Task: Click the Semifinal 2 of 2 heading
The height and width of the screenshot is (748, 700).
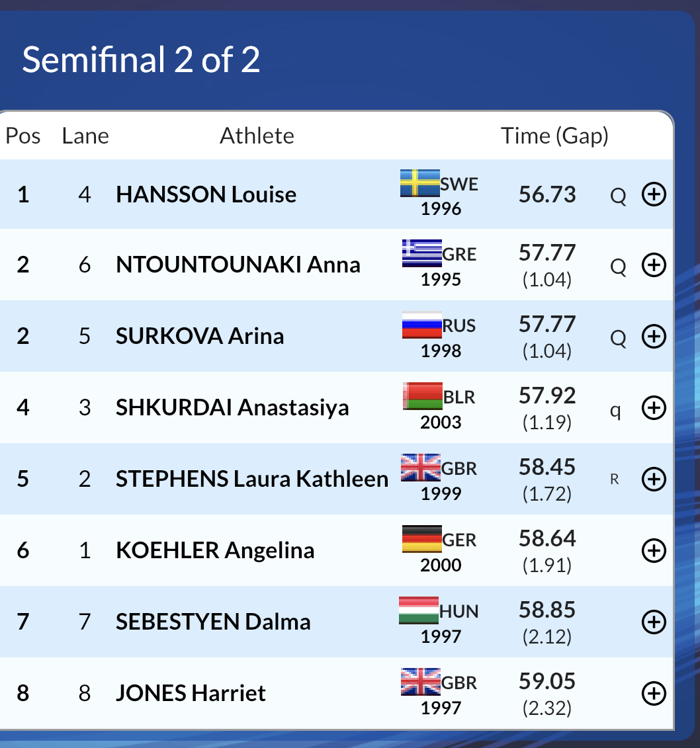Action: tap(141, 60)
